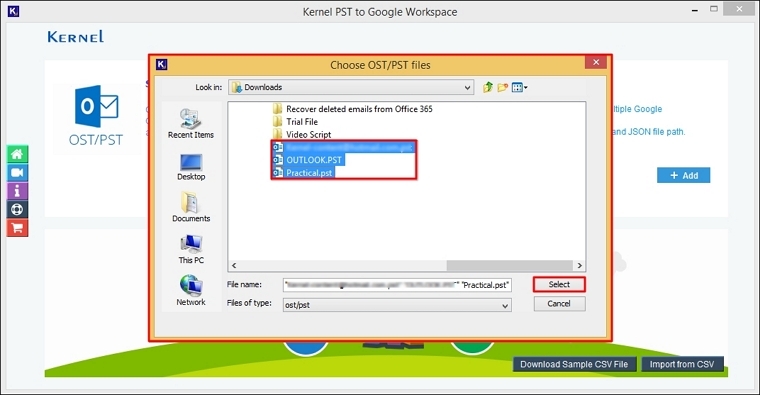Open Desktop location in dialog
760x395 pixels.
point(191,167)
